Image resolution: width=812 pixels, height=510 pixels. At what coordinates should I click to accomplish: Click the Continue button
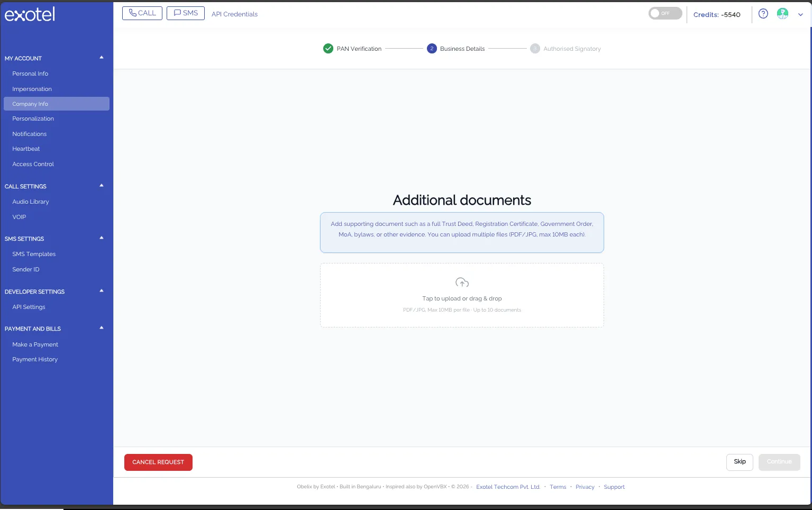pos(779,462)
